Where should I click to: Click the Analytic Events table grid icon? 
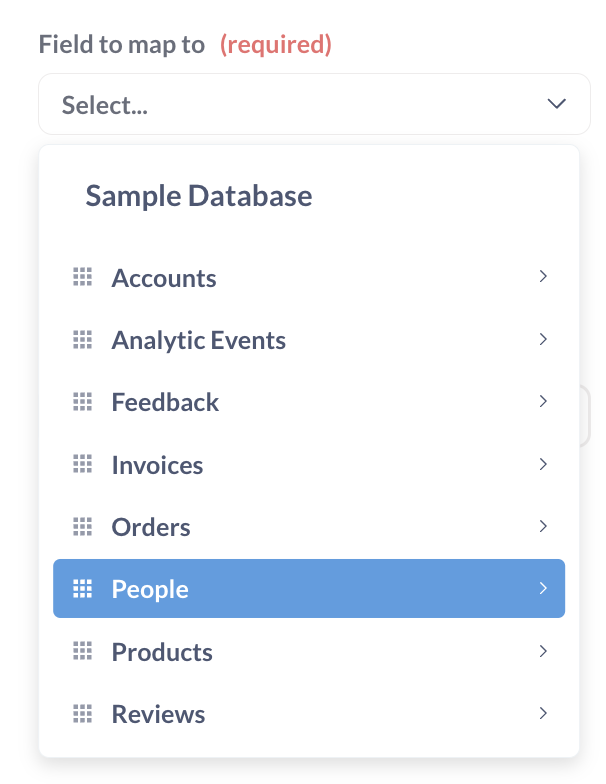coord(82,340)
